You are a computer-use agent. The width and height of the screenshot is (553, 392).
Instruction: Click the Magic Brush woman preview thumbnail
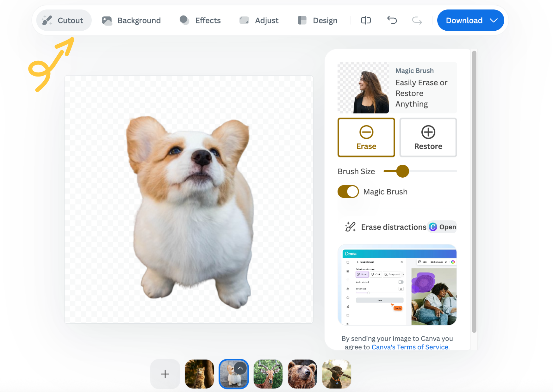(x=363, y=88)
